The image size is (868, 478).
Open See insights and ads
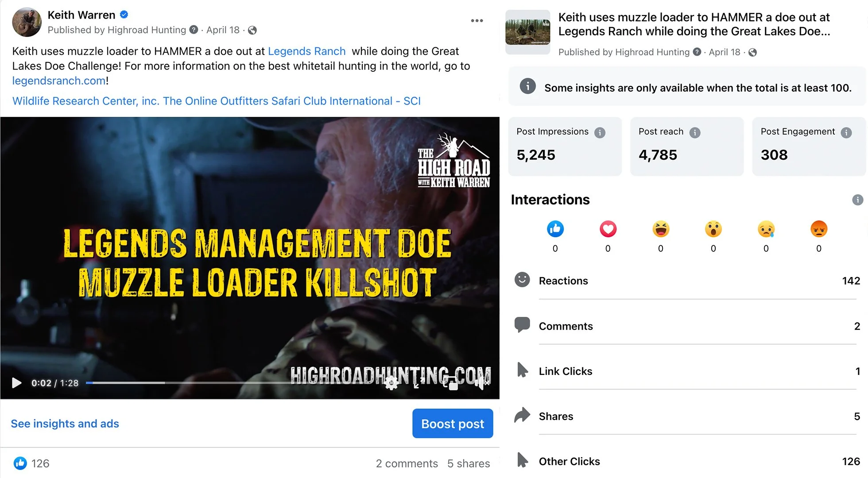pos(65,424)
